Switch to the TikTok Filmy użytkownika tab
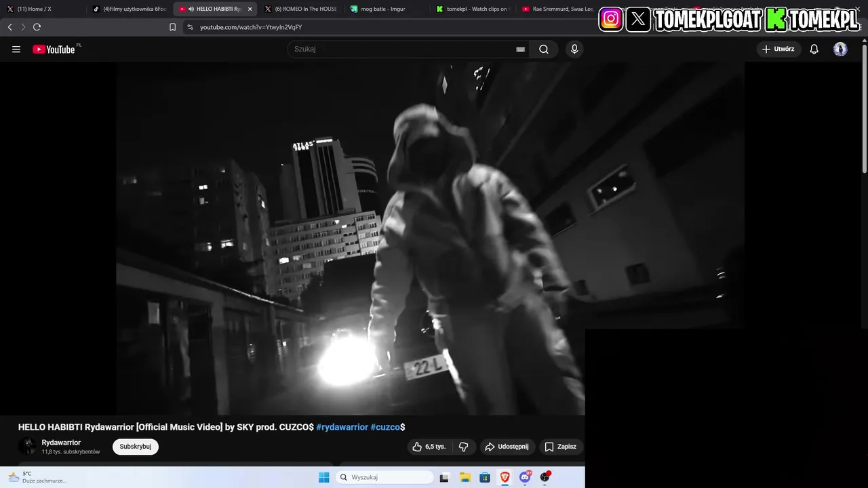This screenshot has width=868, height=488. pyautogui.click(x=130, y=9)
